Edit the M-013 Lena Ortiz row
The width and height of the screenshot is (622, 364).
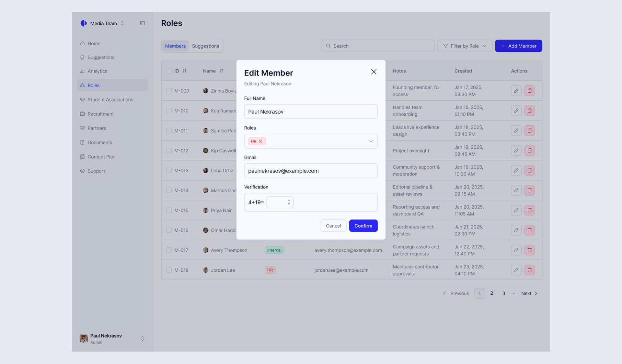[516, 170]
